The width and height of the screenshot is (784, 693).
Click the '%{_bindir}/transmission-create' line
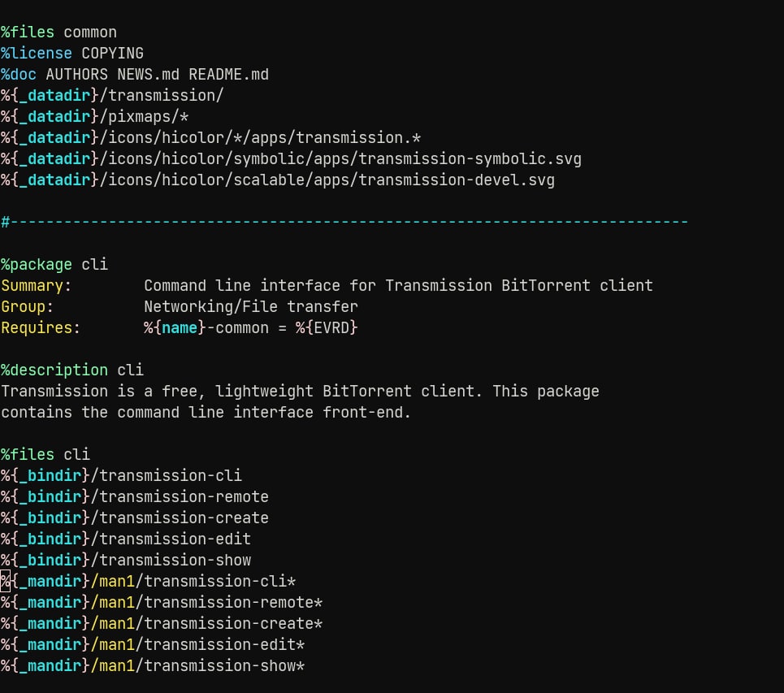[135, 518]
